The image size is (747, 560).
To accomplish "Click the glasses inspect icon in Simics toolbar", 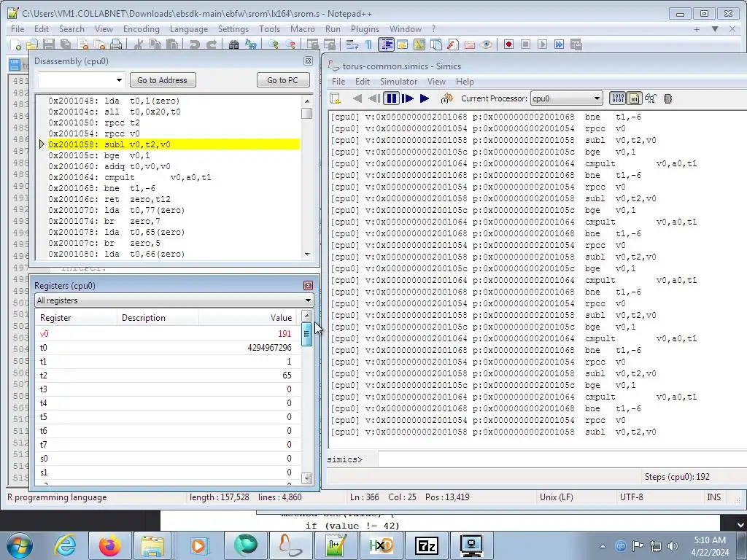I will click(x=650, y=98).
